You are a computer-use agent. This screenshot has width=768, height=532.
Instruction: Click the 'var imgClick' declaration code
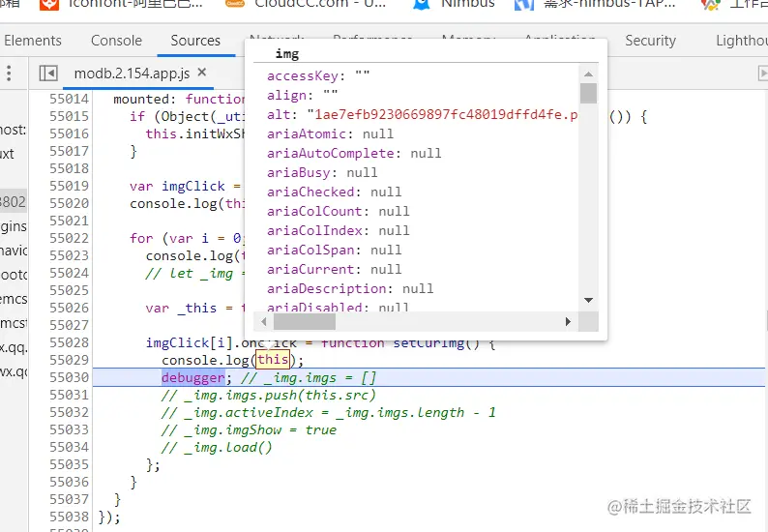coord(186,186)
